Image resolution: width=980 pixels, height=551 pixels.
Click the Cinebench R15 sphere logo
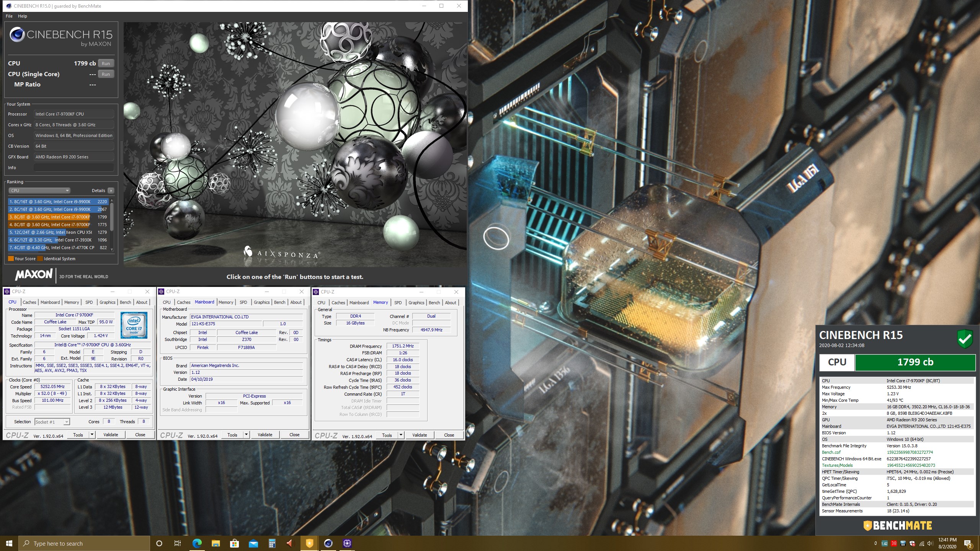[17, 34]
